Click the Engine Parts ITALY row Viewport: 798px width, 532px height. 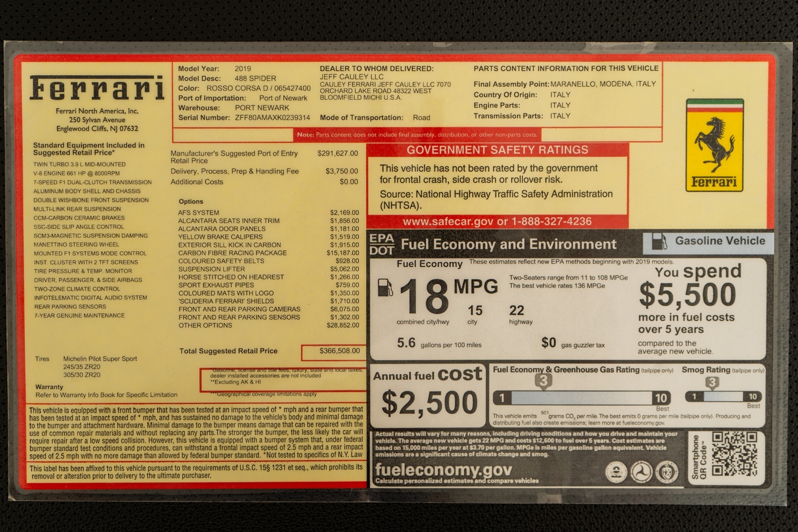click(522, 105)
